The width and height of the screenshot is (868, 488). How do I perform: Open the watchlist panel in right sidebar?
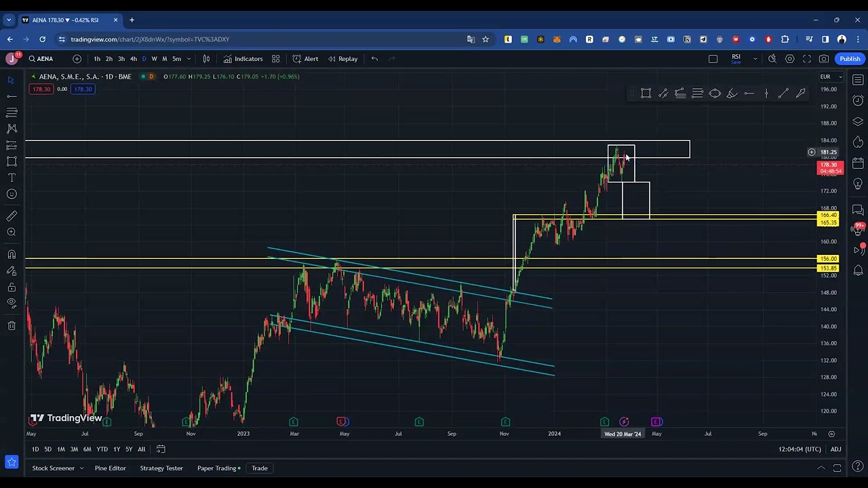(x=858, y=80)
